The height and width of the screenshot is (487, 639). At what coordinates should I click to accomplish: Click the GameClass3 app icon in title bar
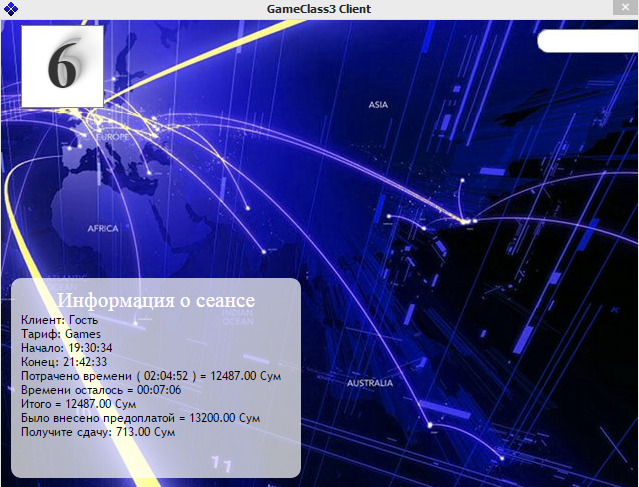10,9
